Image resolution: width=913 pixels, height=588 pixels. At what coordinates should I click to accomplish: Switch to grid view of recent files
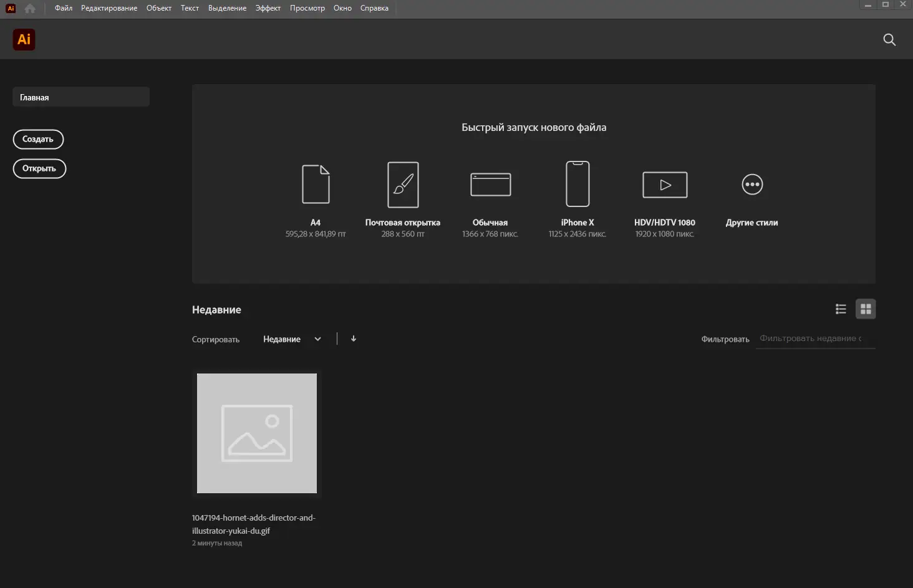(x=866, y=309)
